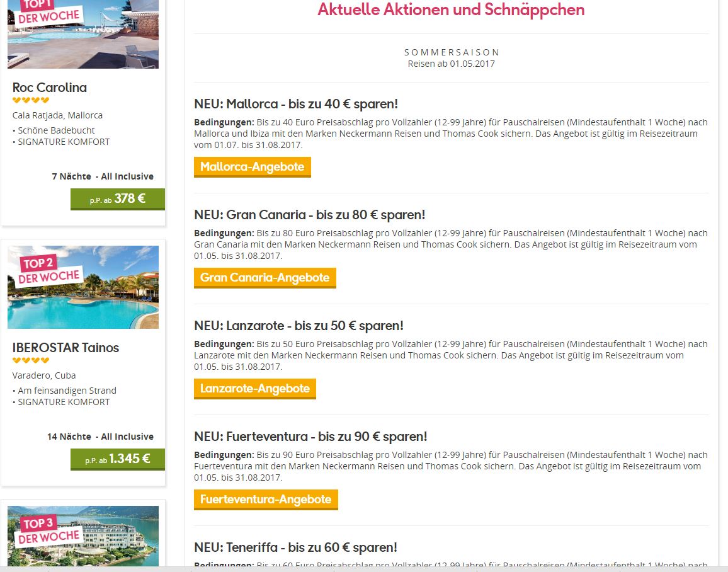728x572 pixels.
Task: Click the TOP 3 der Woche badge
Action: click(x=48, y=530)
